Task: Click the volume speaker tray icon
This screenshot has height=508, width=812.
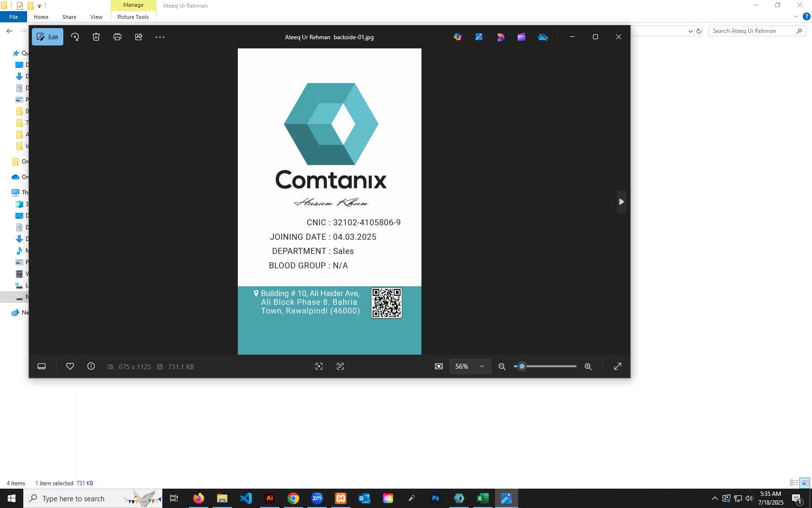Action: [749, 498]
